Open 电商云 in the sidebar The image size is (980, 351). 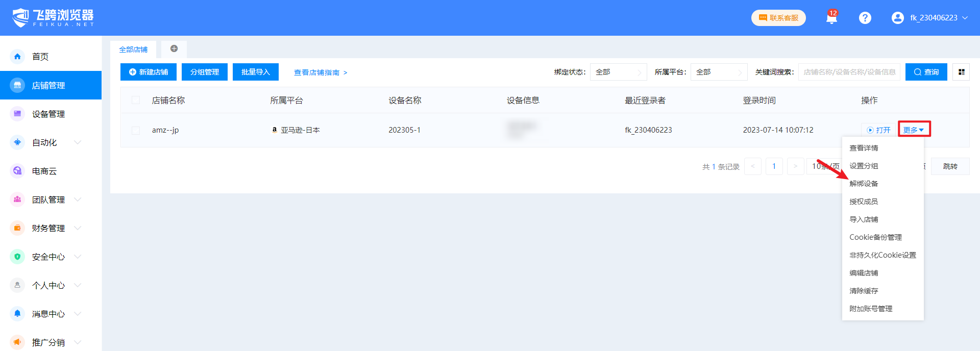pyautogui.click(x=44, y=171)
